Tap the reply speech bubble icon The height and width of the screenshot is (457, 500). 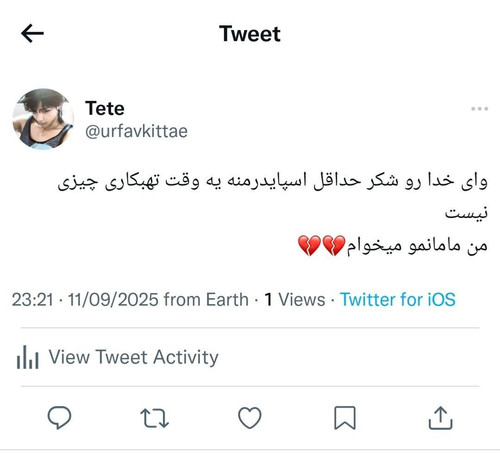point(59,417)
